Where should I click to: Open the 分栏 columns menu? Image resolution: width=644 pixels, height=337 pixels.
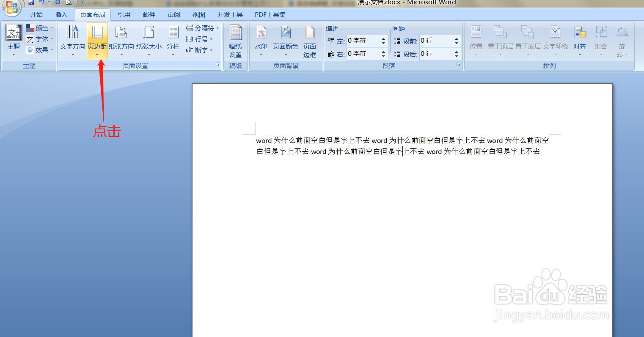[x=173, y=41]
